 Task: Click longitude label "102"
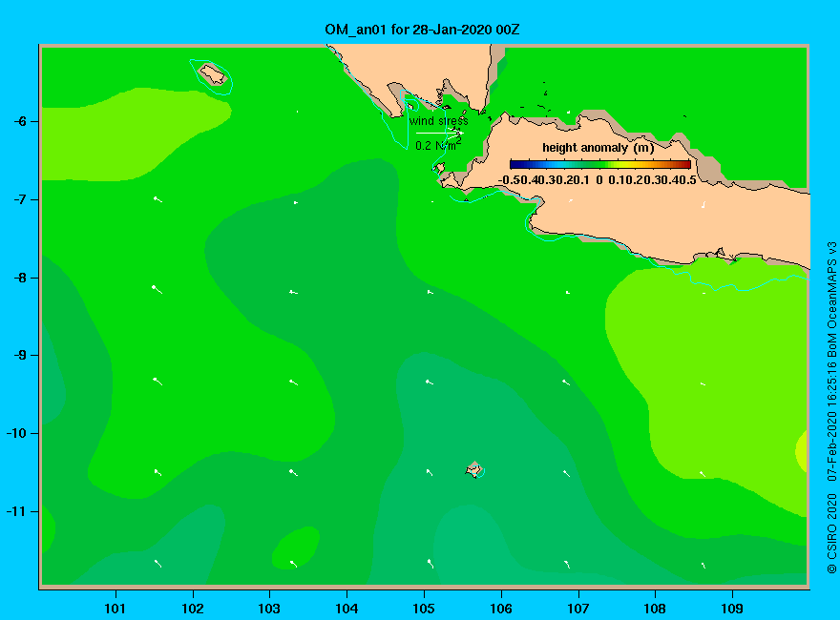click(x=192, y=609)
